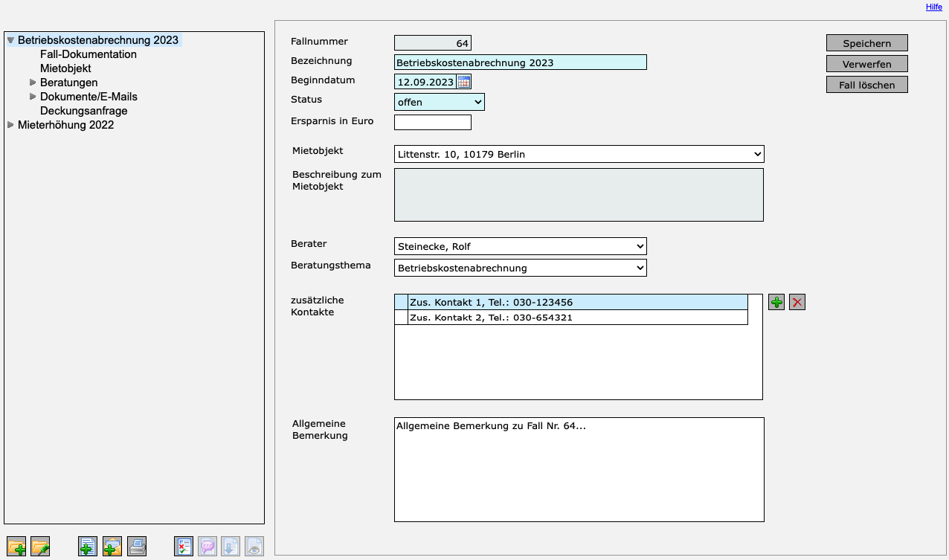Open the Mietobjekt dropdown
This screenshot has width=949, height=560.
click(579, 154)
